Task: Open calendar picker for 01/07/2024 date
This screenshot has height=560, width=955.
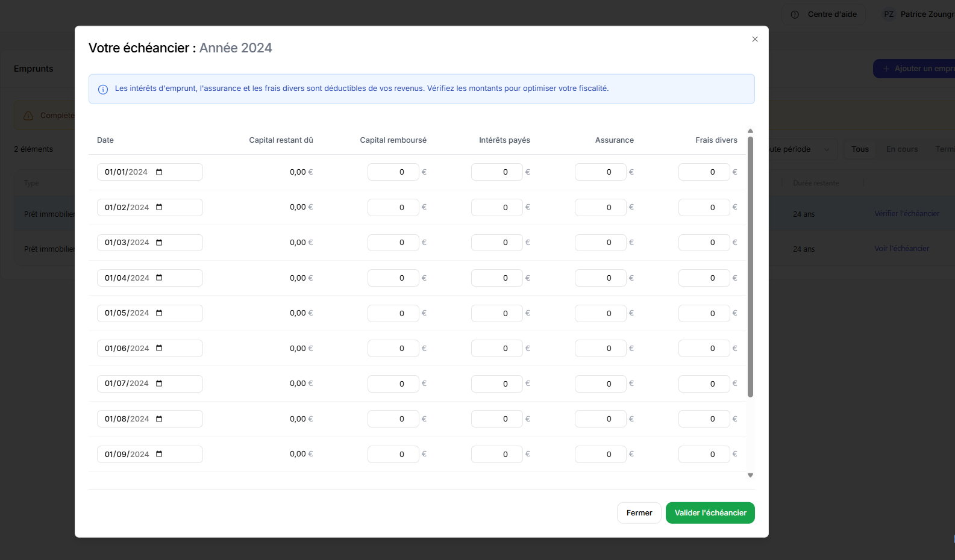Action: pos(159,384)
